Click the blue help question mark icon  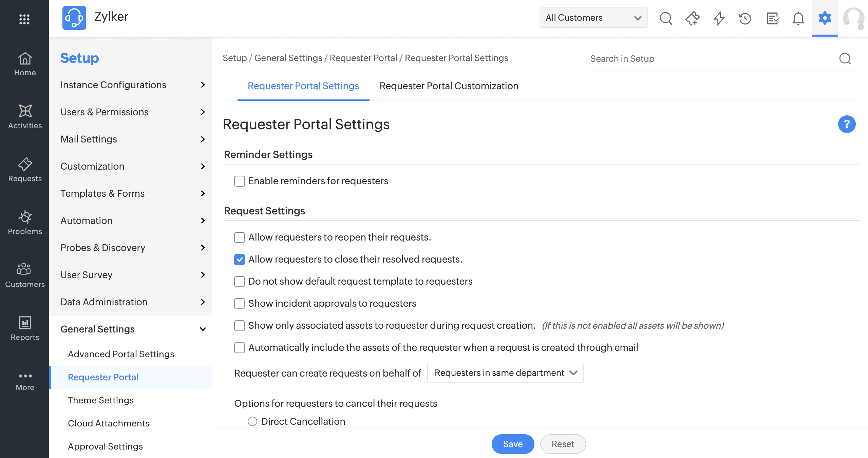point(847,124)
